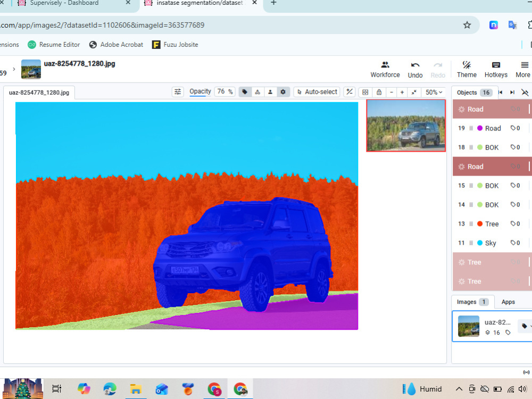Image resolution: width=532 pixels, height=399 pixels.
Task: Switch to the Supervisely - Dashboard browser tab
Action: pos(64,3)
